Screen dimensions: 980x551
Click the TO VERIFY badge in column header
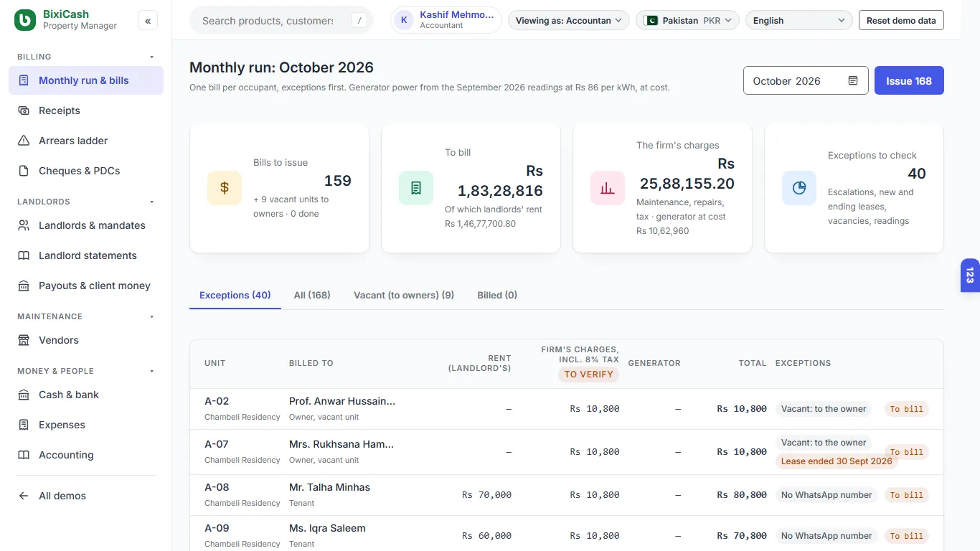click(589, 374)
